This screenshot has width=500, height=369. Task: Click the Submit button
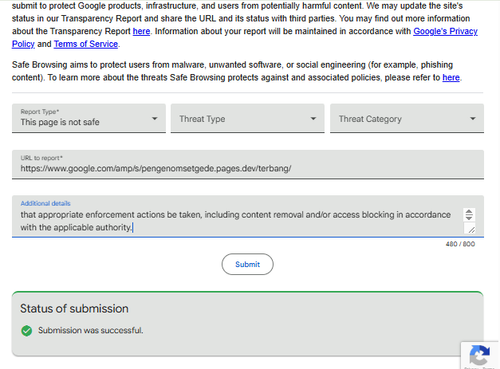pyautogui.click(x=247, y=264)
